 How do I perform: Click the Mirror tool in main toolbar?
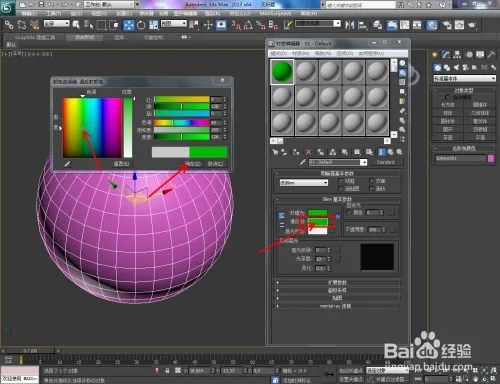pos(350,25)
